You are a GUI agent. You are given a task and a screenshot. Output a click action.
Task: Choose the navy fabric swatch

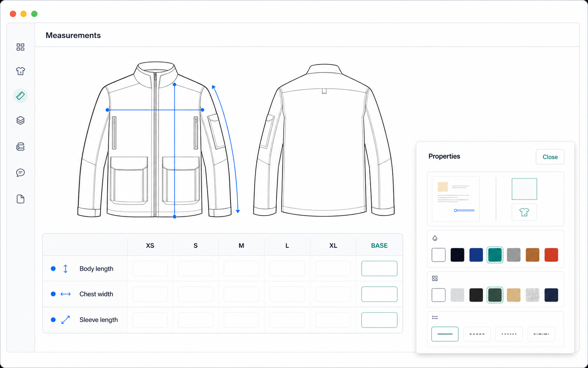[551, 295]
